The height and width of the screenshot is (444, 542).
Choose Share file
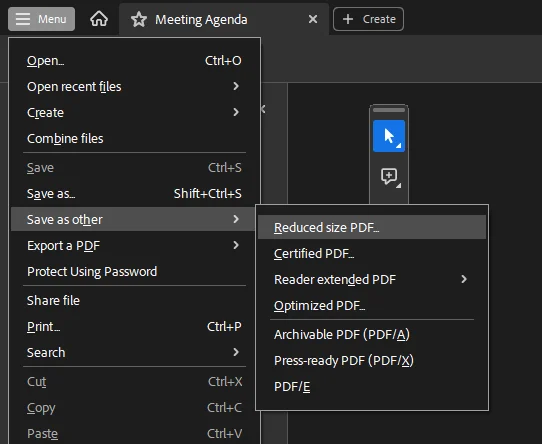[x=134, y=300]
